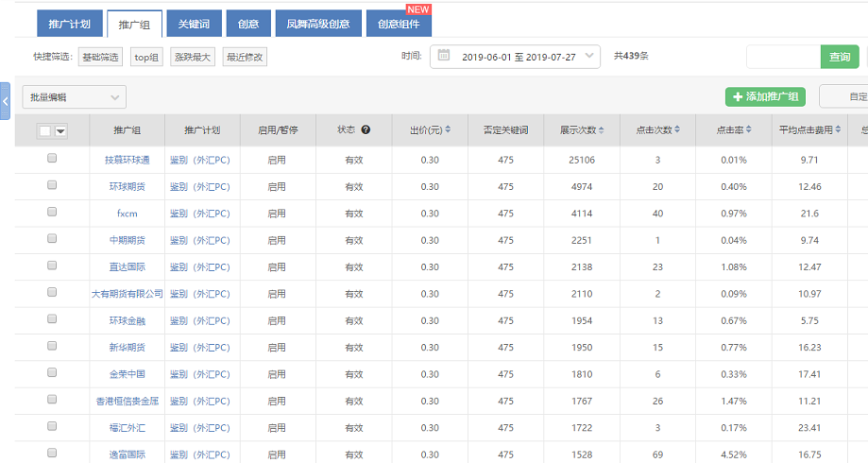Click the green 查询 button

point(840,57)
